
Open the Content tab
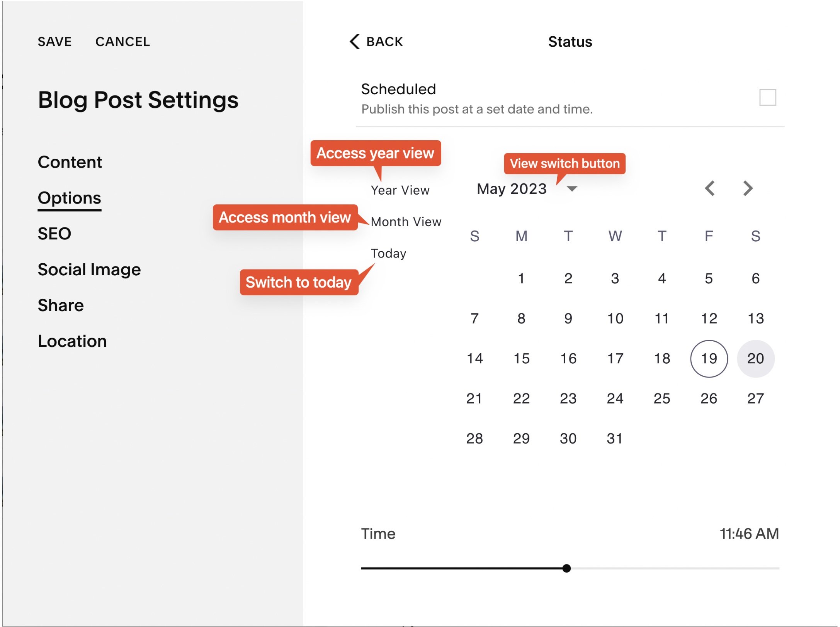pyautogui.click(x=70, y=162)
